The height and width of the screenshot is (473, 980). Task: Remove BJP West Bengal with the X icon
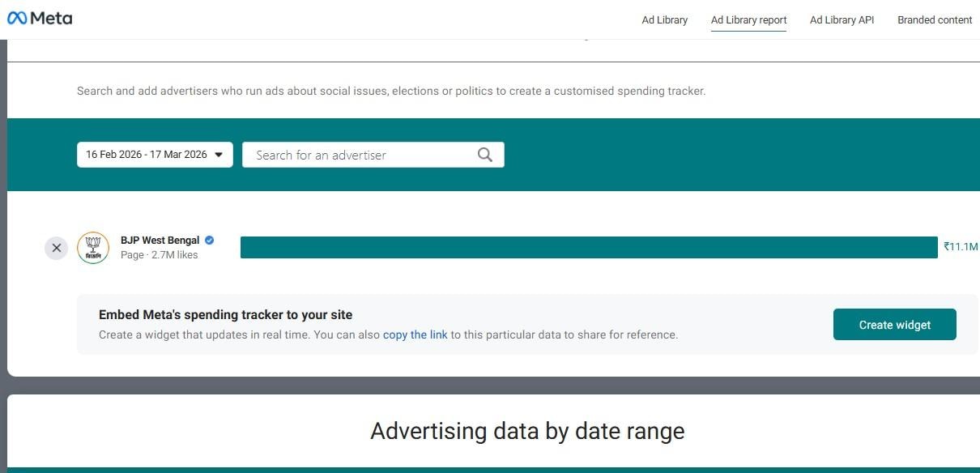tap(56, 248)
